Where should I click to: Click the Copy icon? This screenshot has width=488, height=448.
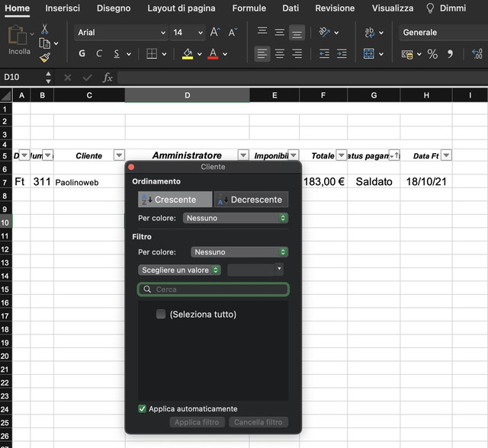coord(44,43)
